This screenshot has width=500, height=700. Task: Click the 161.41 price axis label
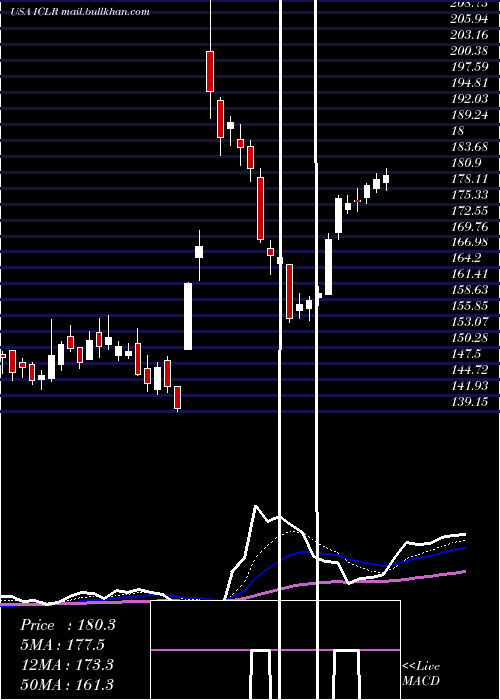(x=469, y=274)
